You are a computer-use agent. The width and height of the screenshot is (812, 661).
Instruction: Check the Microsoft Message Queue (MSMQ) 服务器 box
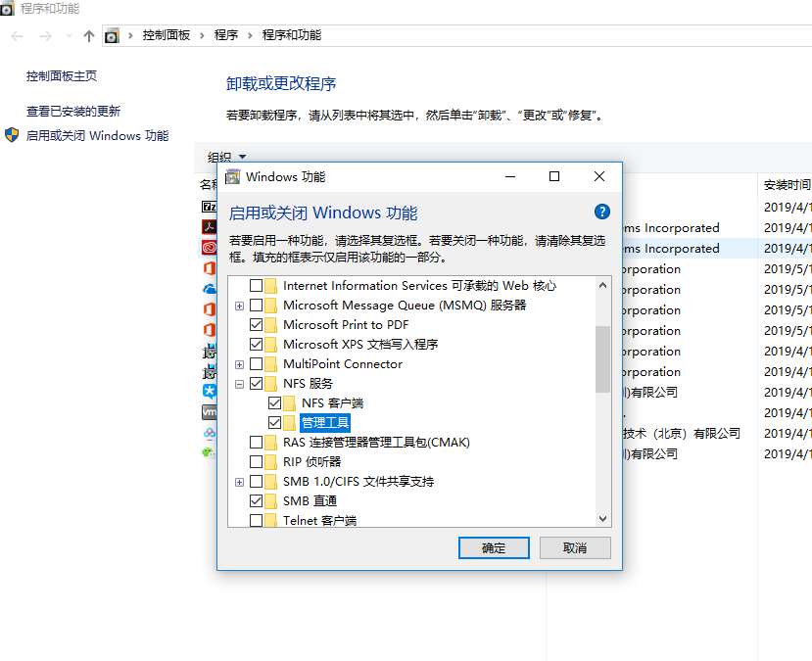256,305
